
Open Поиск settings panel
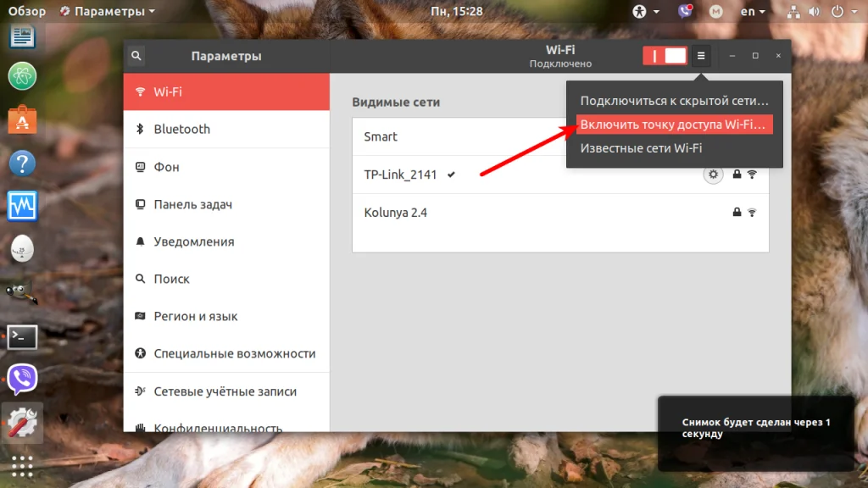226,279
